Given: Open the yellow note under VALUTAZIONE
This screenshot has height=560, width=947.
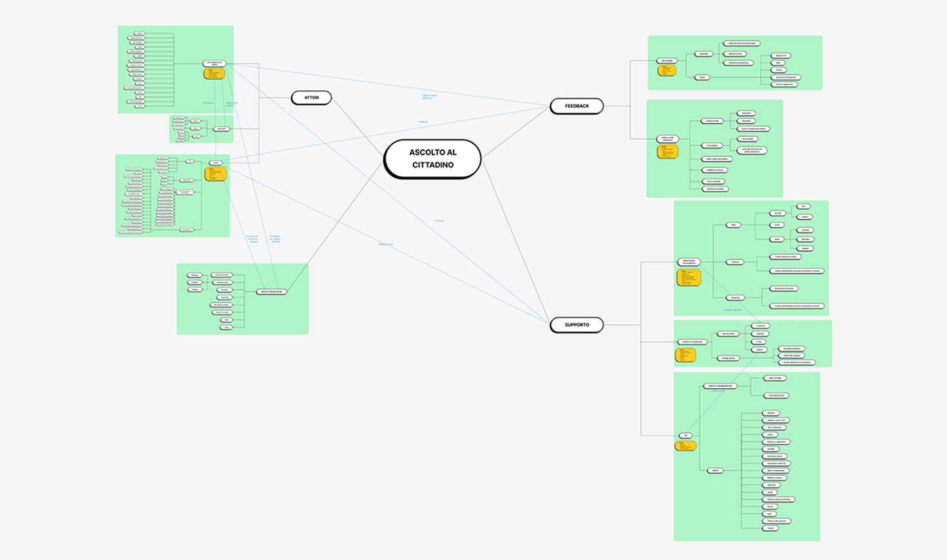Looking at the screenshot, I should point(667,71).
